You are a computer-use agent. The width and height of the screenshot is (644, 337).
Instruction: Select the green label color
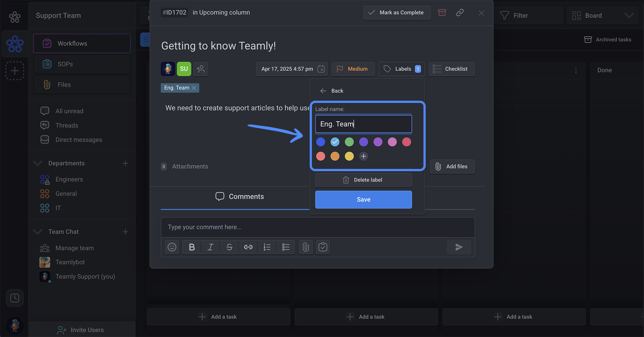(349, 142)
